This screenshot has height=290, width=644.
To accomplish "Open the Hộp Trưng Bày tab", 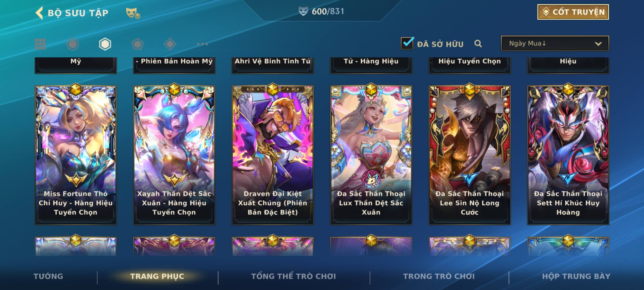I will pyautogui.click(x=576, y=276).
